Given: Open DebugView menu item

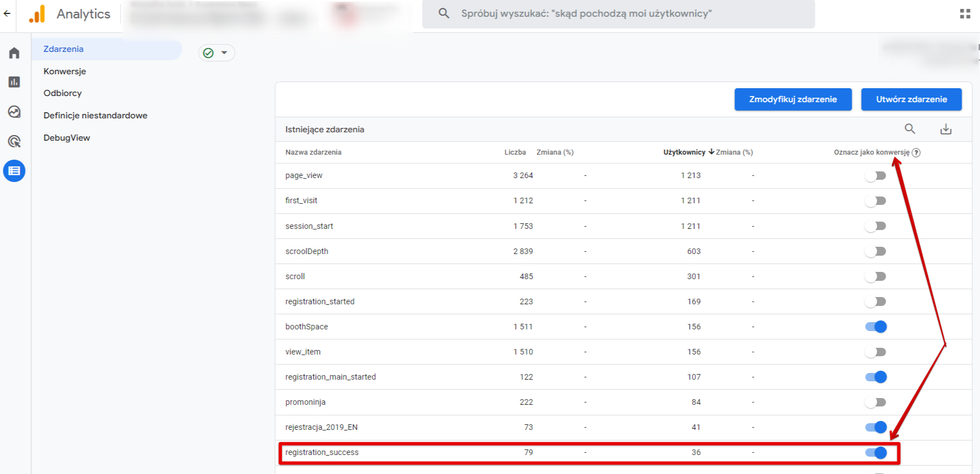Looking at the screenshot, I should (x=67, y=138).
